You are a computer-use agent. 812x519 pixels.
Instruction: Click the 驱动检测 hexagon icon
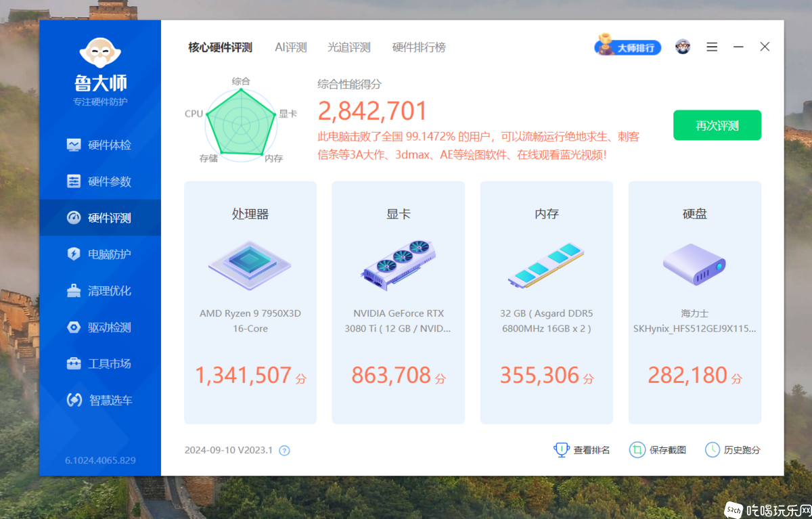(x=74, y=328)
